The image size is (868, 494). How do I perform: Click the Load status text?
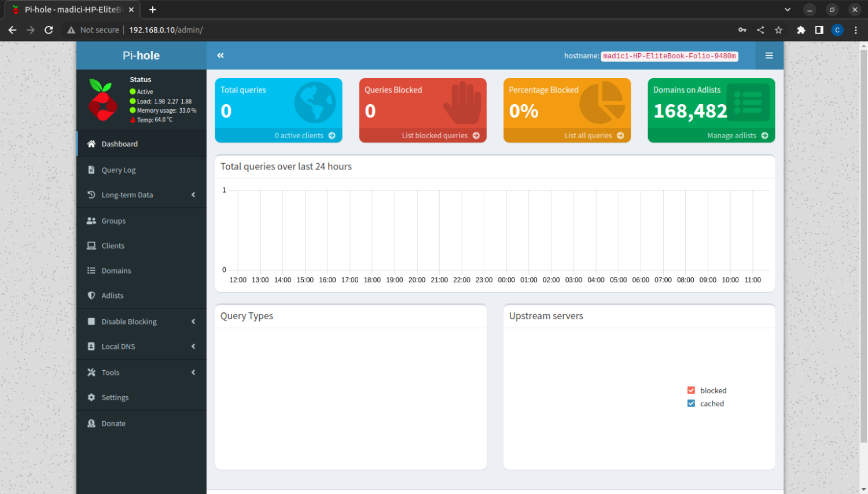164,101
